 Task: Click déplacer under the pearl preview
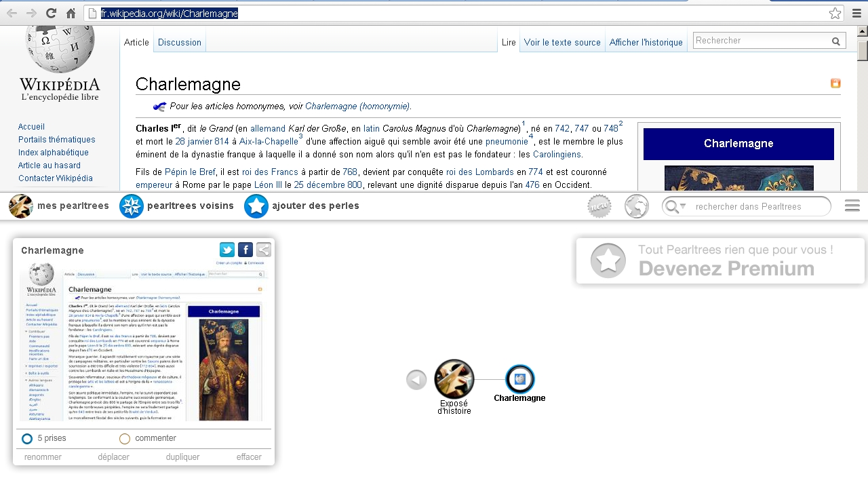point(113,457)
